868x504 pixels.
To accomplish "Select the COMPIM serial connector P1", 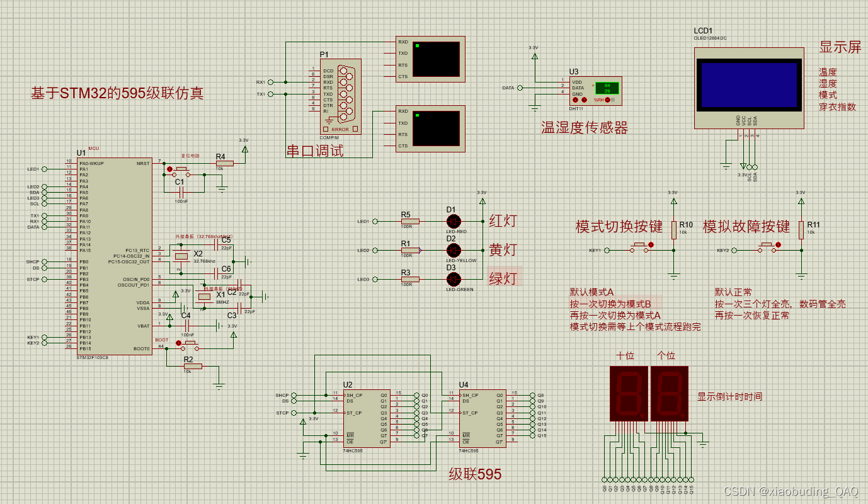I will [341, 96].
